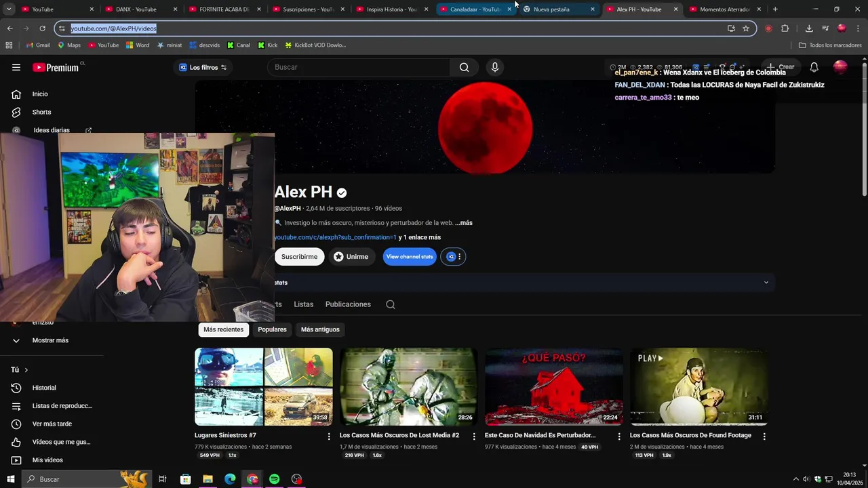
Task: Open options for Este Caso De Navidad video
Action: click(x=619, y=436)
